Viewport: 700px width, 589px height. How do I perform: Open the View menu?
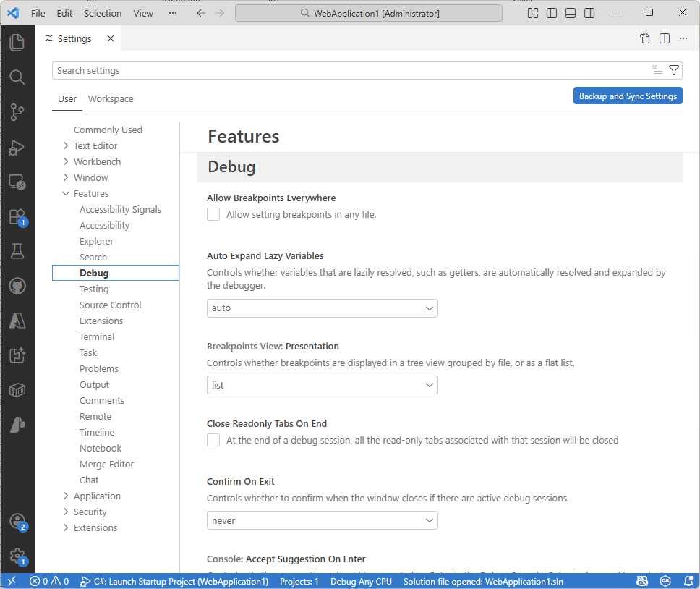pyautogui.click(x=143, y=14)
